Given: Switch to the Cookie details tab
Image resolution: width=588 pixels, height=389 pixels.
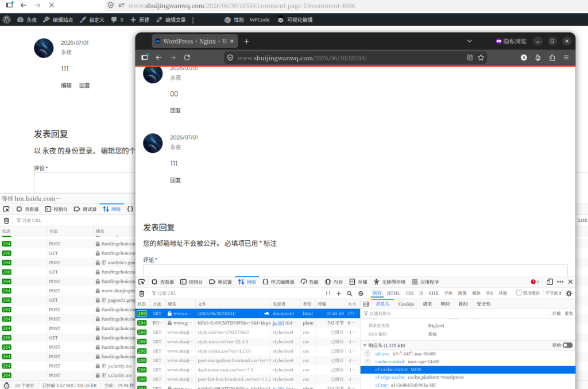Looking at the screenshot, I should pos(406,304).
